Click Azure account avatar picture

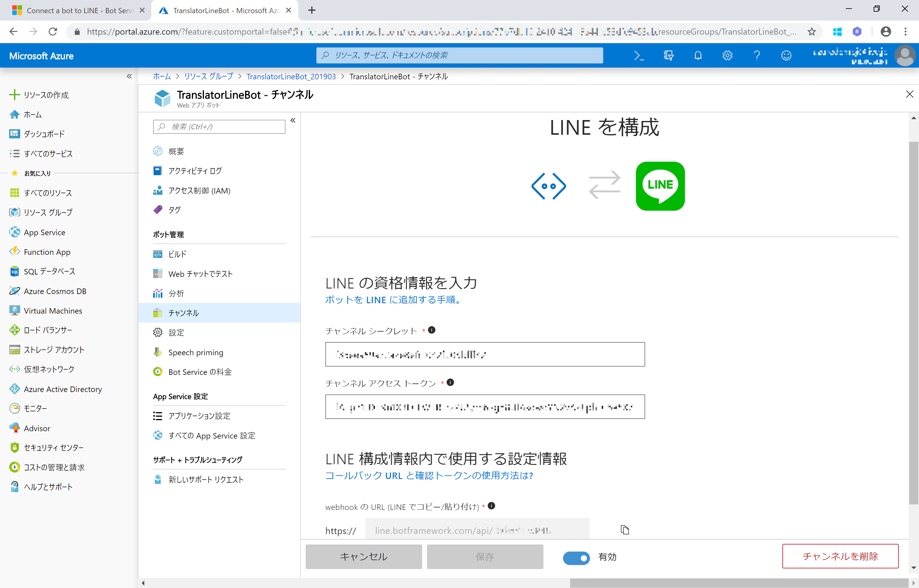coord(905,56)
